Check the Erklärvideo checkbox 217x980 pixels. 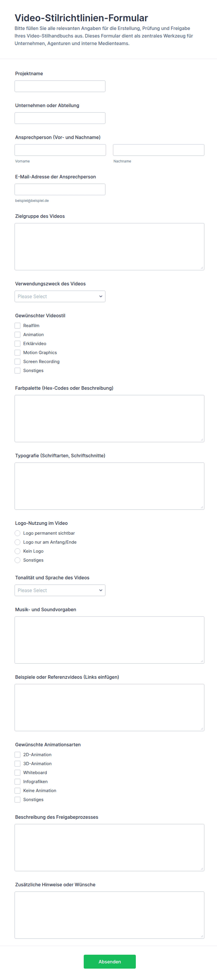(17, 343)
